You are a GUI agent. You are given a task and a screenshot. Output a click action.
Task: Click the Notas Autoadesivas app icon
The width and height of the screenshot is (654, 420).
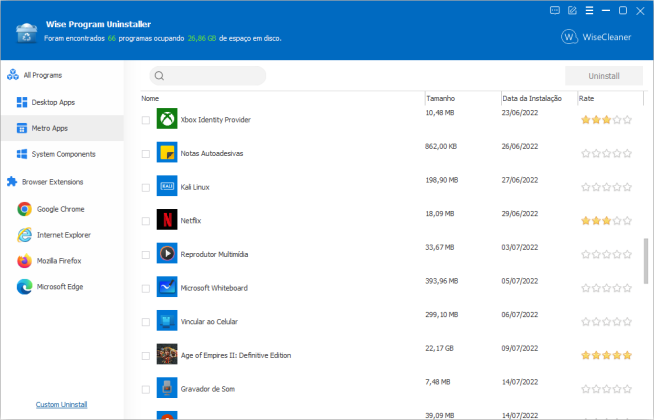click(167, 152)
